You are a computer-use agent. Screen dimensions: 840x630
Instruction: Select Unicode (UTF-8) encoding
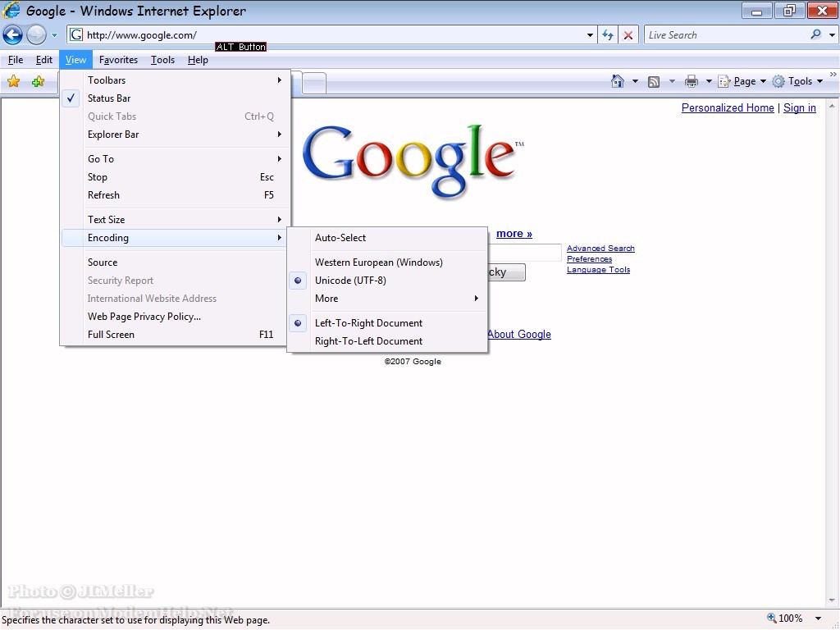(387, 281)
